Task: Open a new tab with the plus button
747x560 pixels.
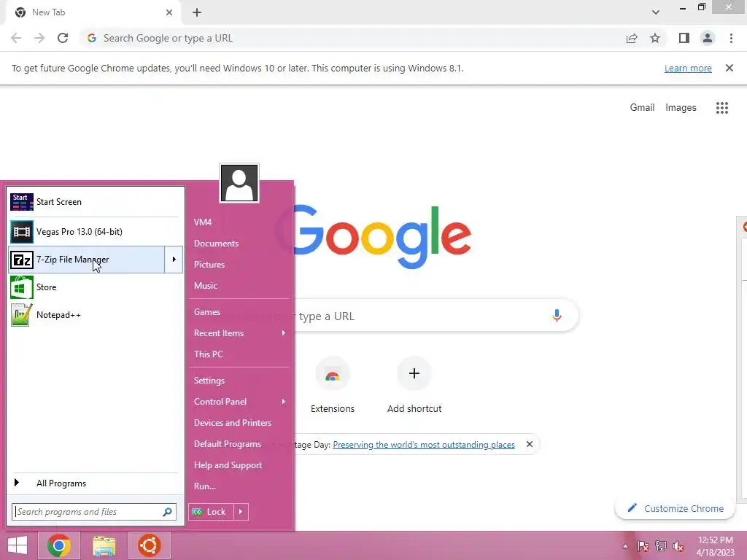Action: 197,12
